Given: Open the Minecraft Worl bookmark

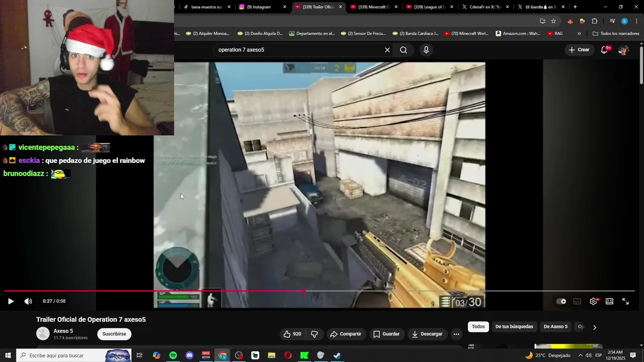Looking at the screenshot, I should (466, 34).
